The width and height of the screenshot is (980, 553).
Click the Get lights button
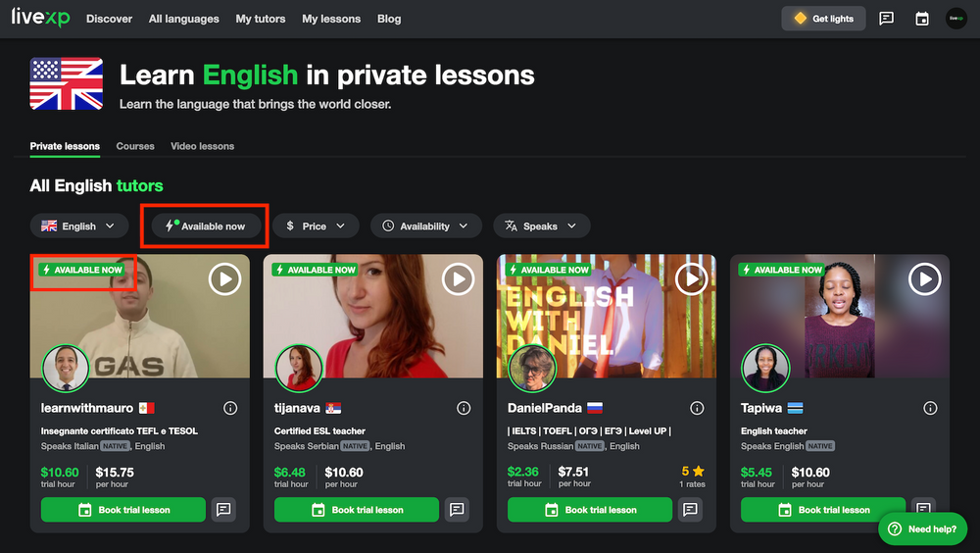(x=823, y=19)
